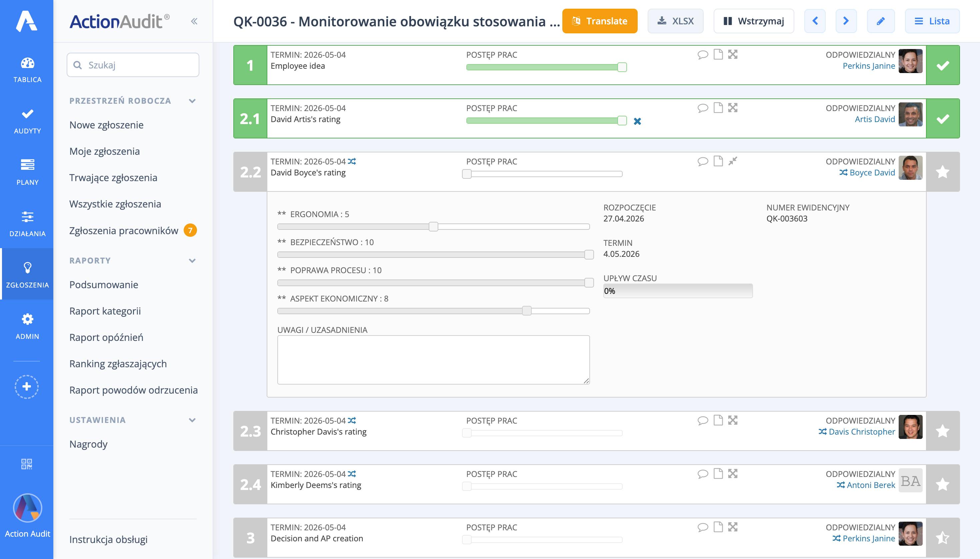Open Moje zgłoszenia

(x=104, y=151)
